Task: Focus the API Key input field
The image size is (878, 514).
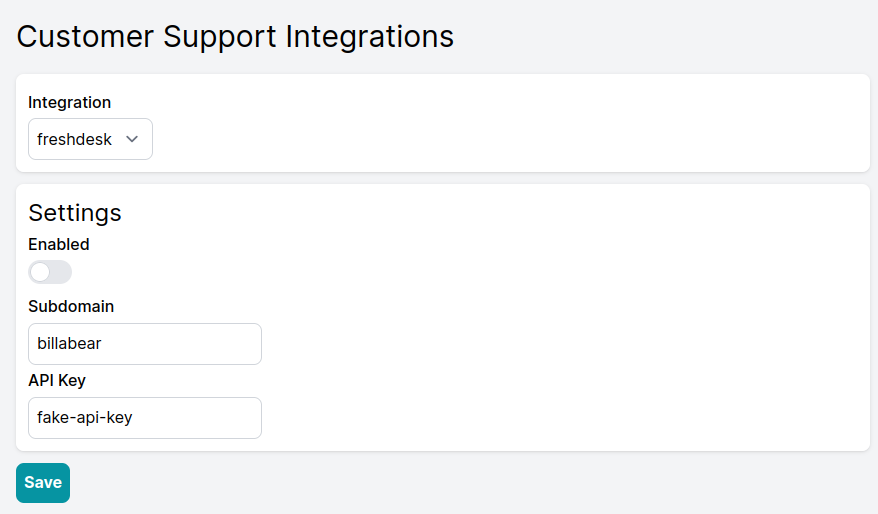Action: (145, 418)
